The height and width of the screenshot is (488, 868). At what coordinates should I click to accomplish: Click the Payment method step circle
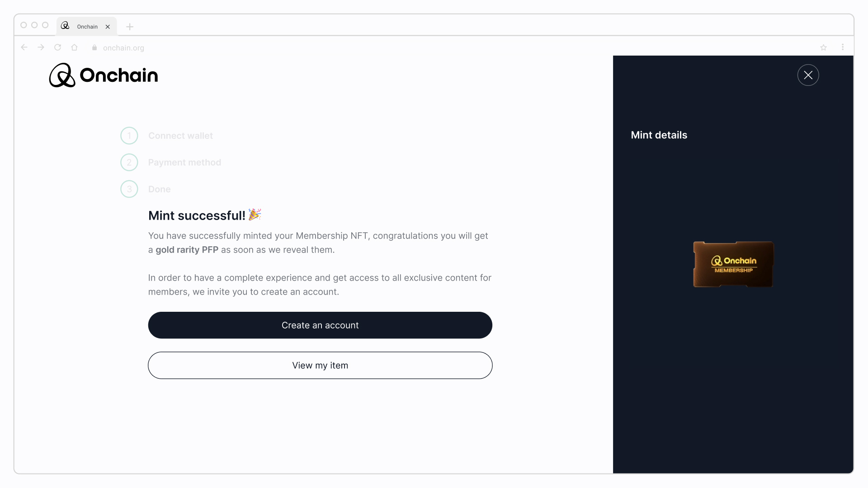[x=129, y=162]
